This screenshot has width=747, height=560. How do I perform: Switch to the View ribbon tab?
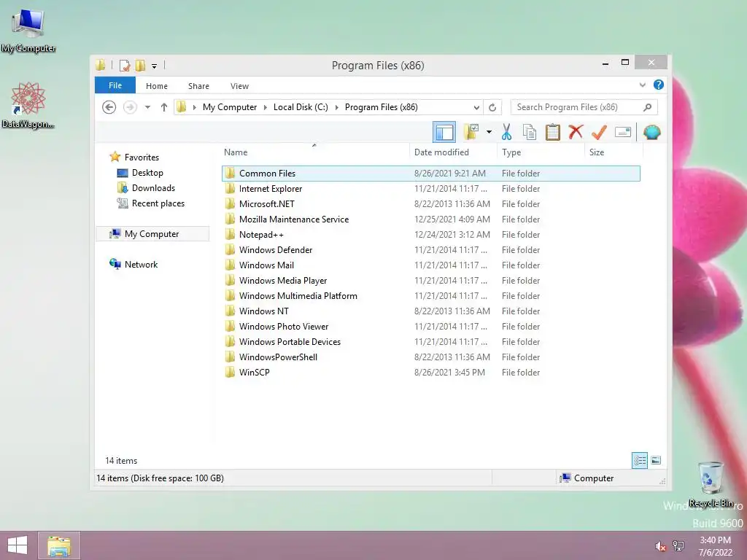tap(239, 86)
